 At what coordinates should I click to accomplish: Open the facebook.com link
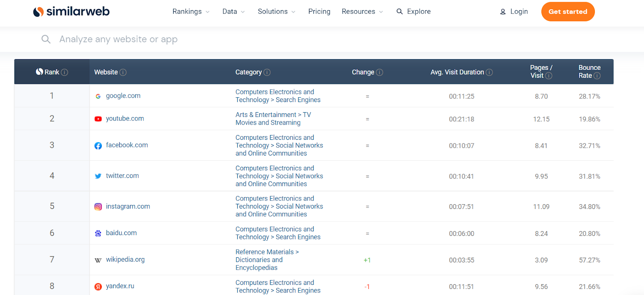[x=127, y=145]
